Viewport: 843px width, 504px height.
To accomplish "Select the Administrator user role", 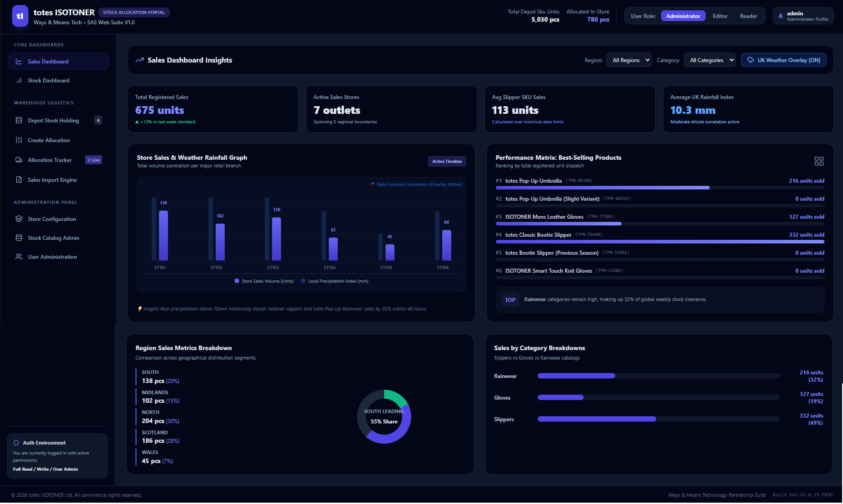I will coord(683,16).
